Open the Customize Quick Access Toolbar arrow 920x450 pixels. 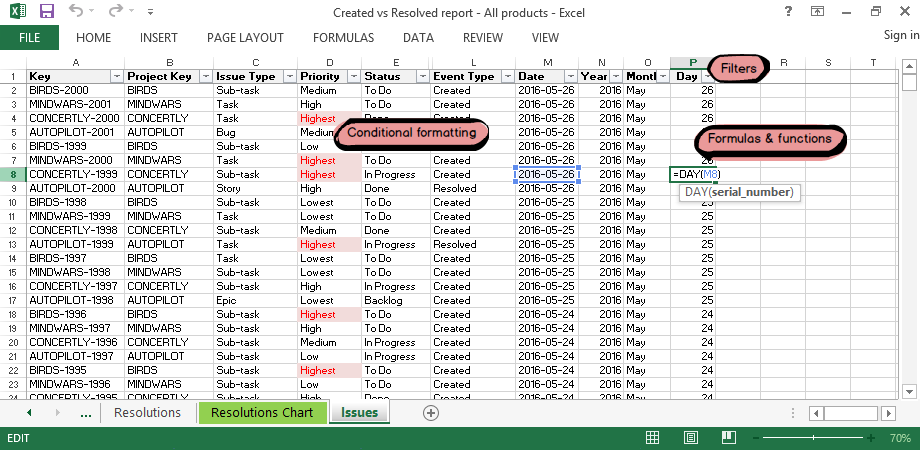[x=151, y=11]
